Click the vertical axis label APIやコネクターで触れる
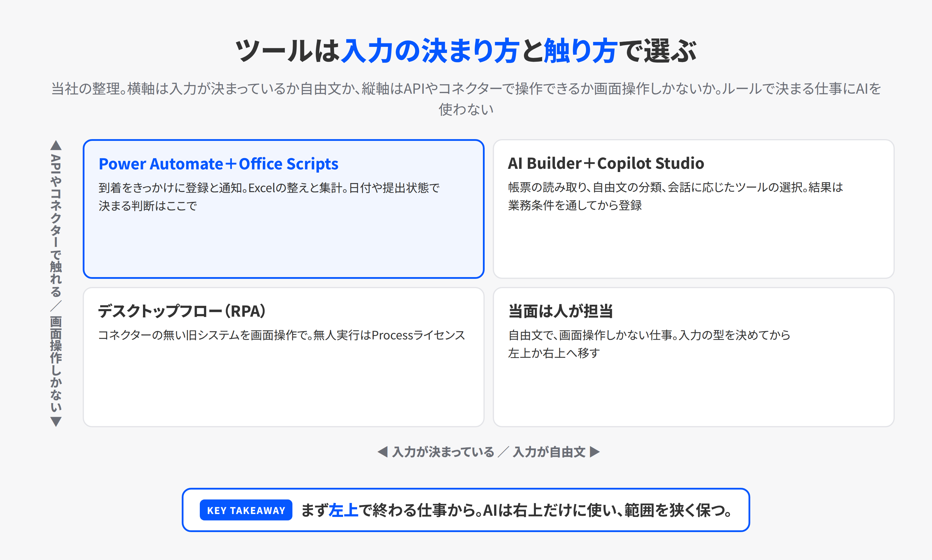 click(56, 226)
